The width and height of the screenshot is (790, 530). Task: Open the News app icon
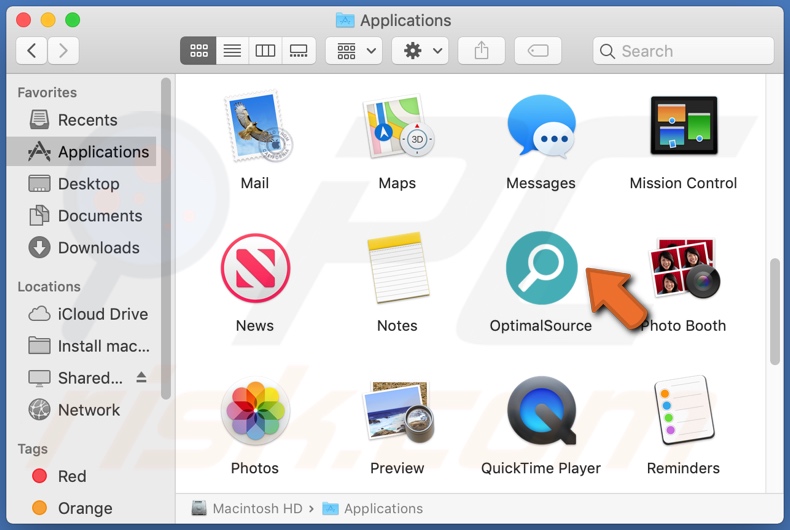255,268
